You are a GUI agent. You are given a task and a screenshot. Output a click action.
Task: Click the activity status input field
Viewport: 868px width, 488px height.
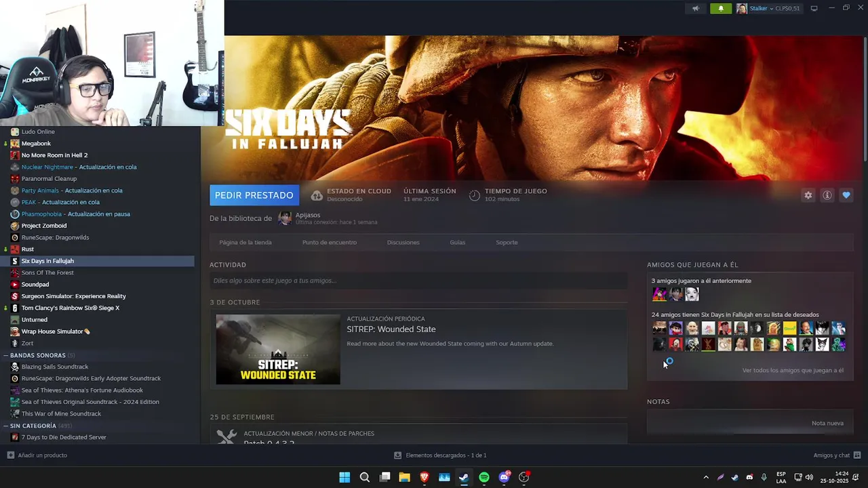418,281
